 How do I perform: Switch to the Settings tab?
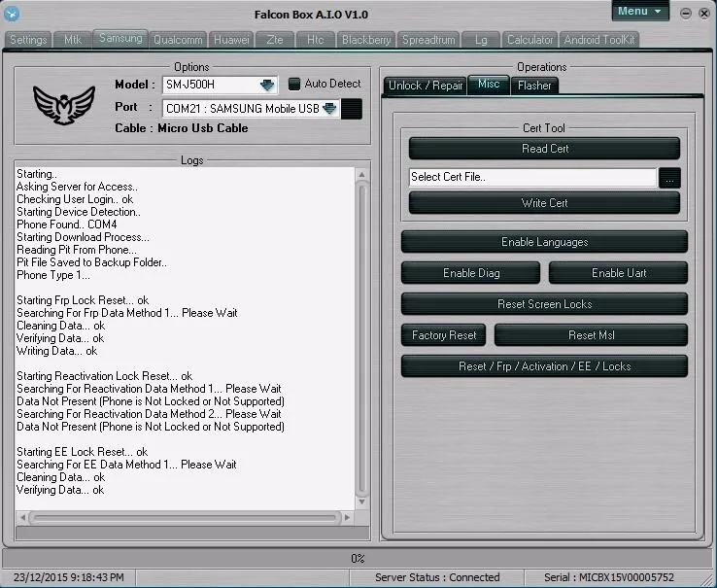[x=28, y=40]
